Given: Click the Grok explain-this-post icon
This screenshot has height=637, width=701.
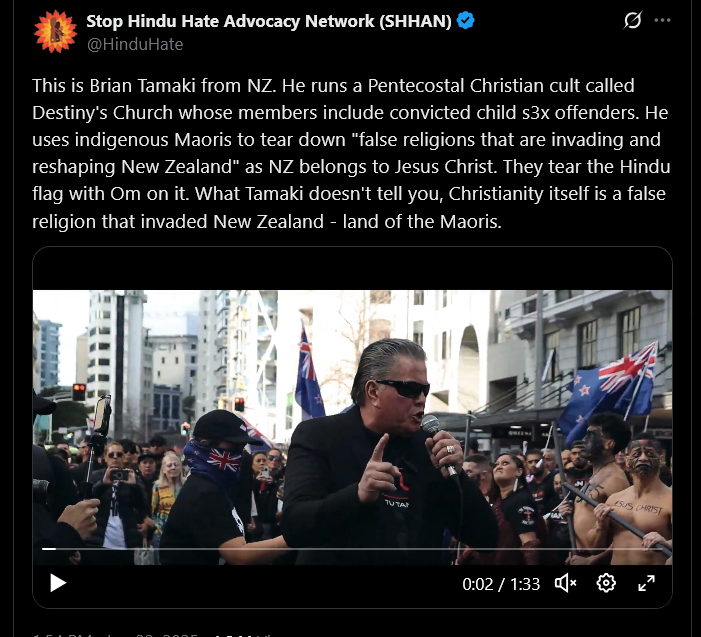Looking at the screenshot, I should (x=633, y=20).
